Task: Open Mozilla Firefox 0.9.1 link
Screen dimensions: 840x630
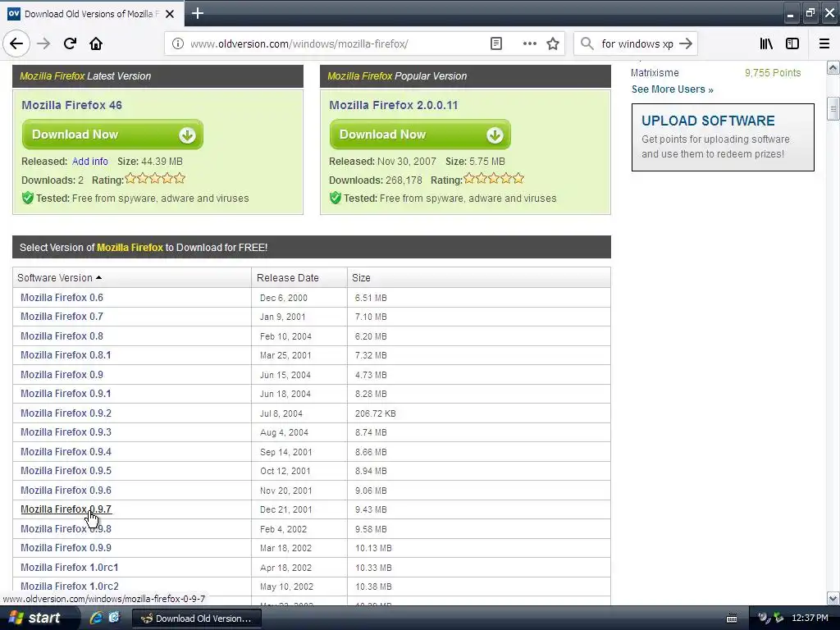Action: click(x=66, y=394)
